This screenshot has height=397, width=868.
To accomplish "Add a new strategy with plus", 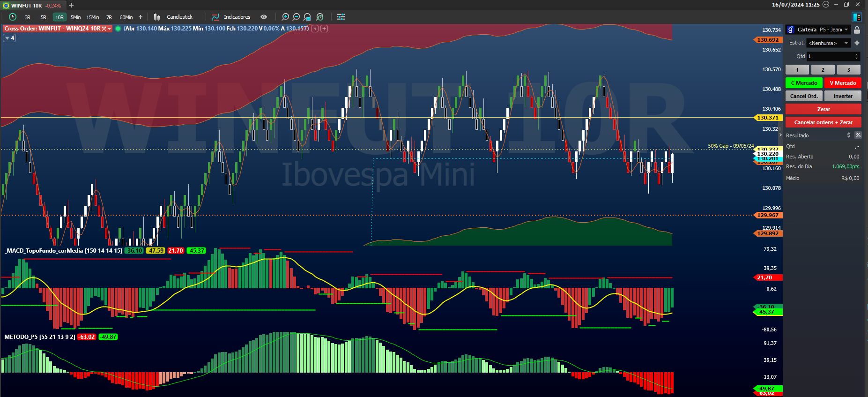I will pyautogui.click(x=857, y=43).
